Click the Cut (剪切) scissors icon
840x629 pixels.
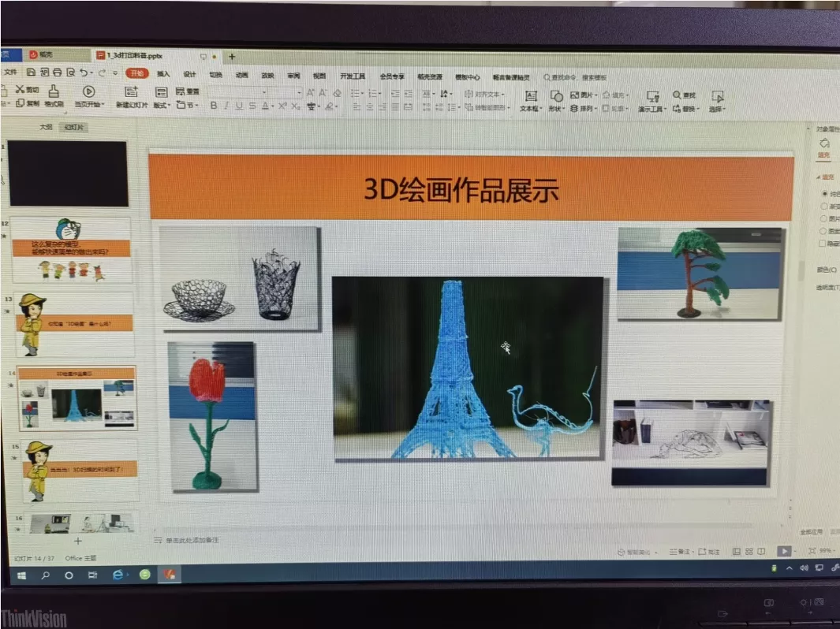pyautogui.click(x=20, y=89)
